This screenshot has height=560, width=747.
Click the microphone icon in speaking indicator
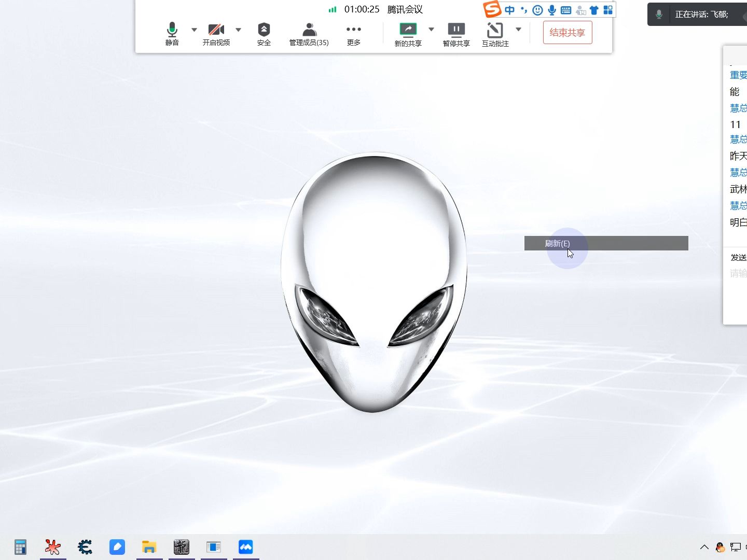pos(659,15)
